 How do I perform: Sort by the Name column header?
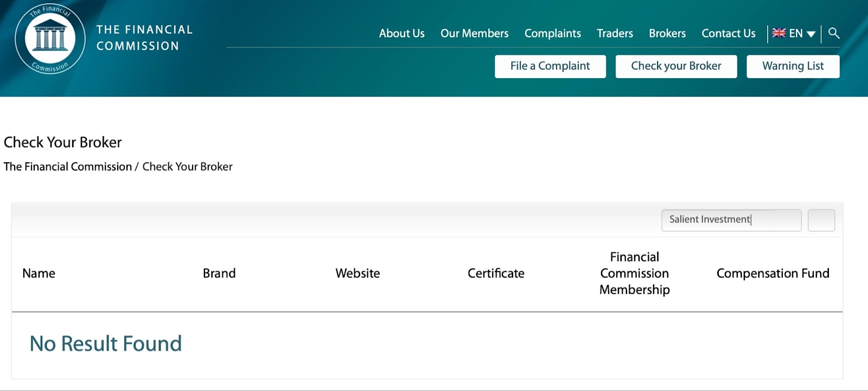click(39, 273)
